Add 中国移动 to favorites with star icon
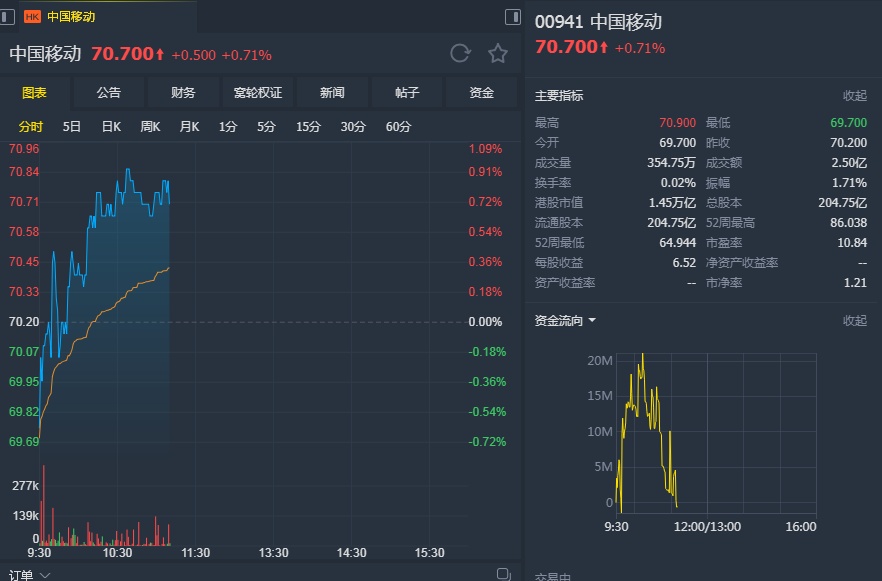 pyautogui.click(x=498, y=53)
